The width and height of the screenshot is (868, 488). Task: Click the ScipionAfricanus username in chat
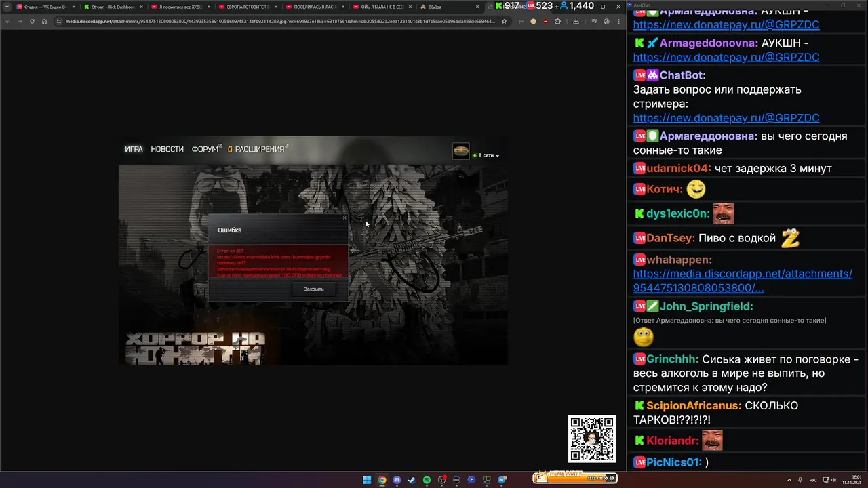[694, 406]
